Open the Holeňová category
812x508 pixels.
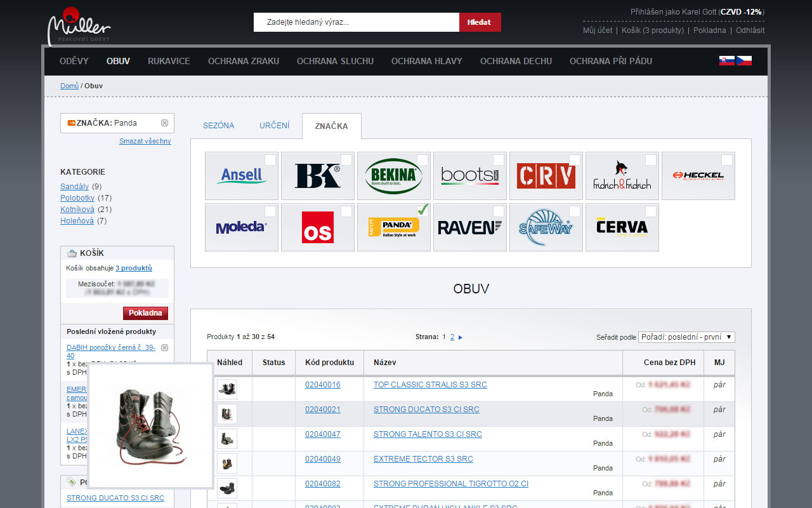(77, 221)
